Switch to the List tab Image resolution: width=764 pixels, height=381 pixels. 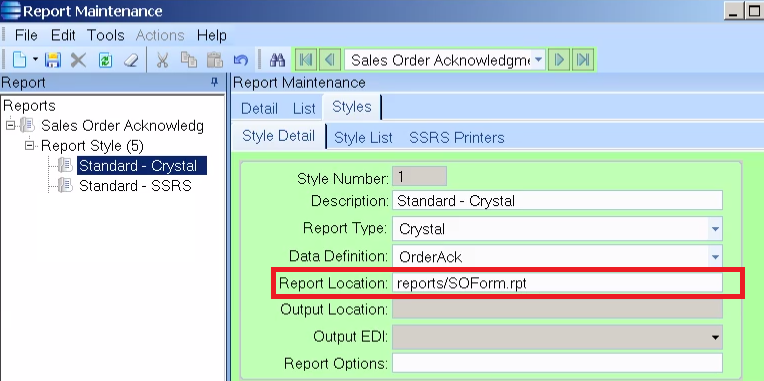click(x=304, y=108)
